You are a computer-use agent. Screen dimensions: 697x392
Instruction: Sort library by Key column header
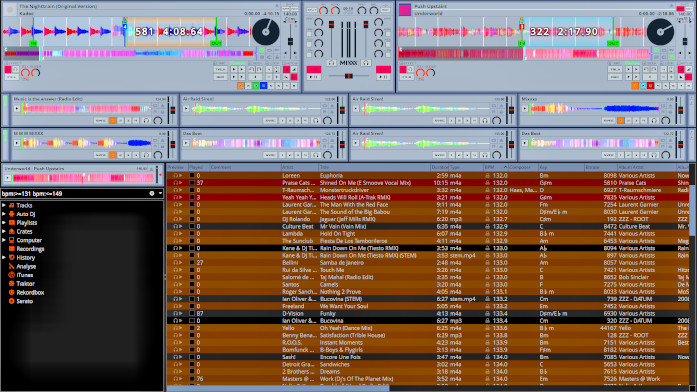click(x=561, y=167)
